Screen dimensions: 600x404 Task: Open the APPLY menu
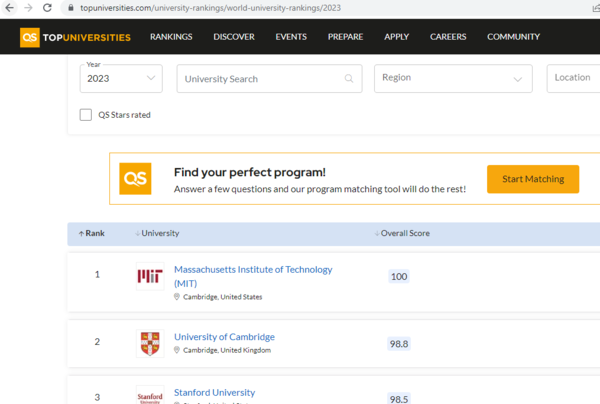396,37
